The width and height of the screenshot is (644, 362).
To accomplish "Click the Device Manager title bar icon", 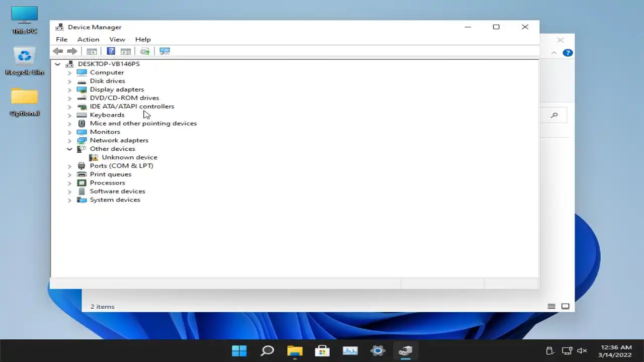I will click(x=59, y=27).
